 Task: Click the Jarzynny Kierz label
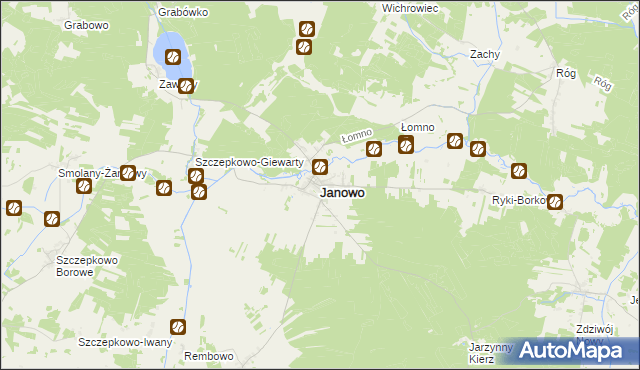(491, 353)
